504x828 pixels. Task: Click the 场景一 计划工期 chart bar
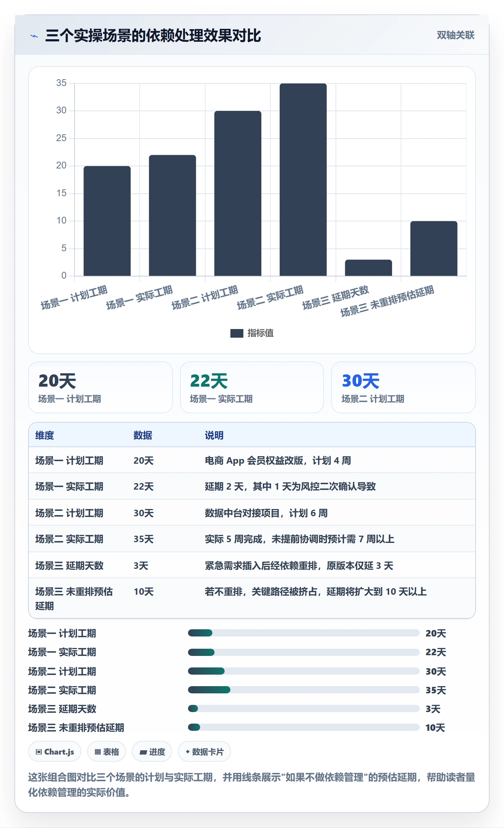click(107, 221)
